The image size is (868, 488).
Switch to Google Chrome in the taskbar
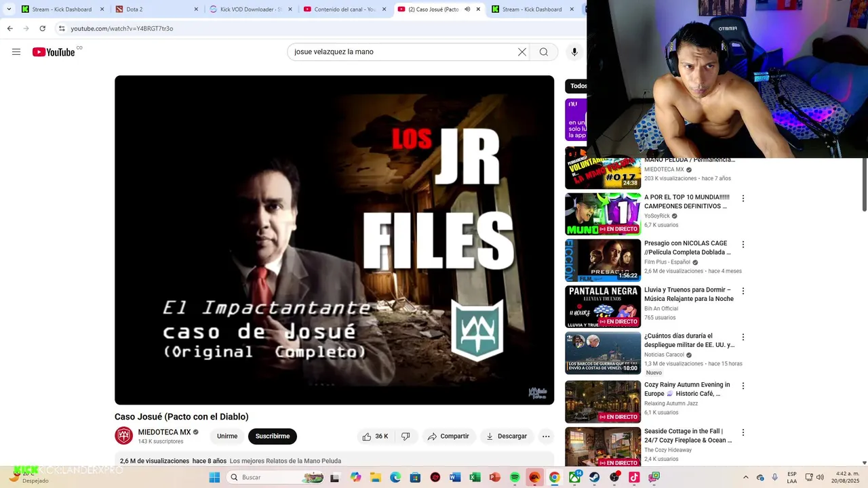pos(555,477)
